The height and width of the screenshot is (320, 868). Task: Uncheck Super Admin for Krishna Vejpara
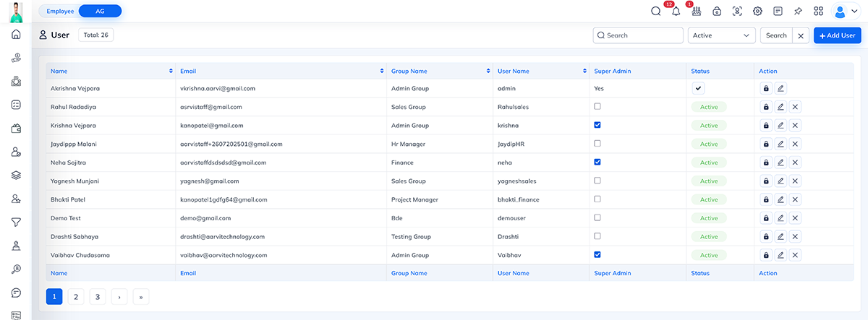pyautogui.click(x=597, y=125)
